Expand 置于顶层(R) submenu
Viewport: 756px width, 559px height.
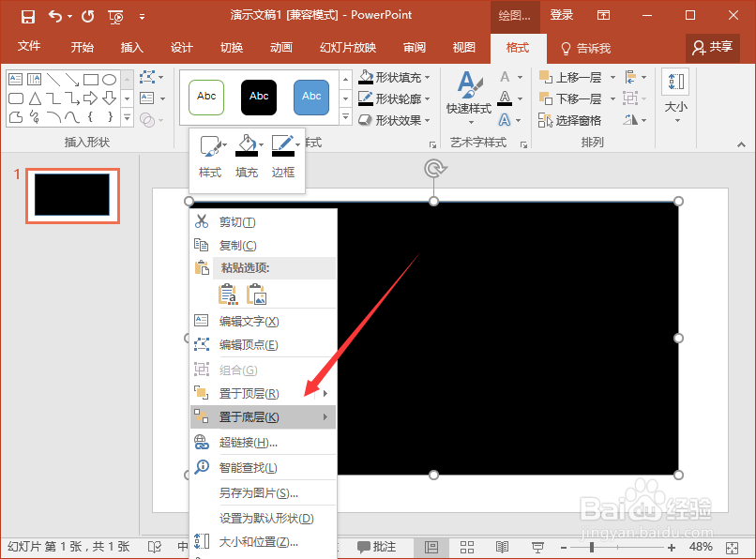coord(264,394)
